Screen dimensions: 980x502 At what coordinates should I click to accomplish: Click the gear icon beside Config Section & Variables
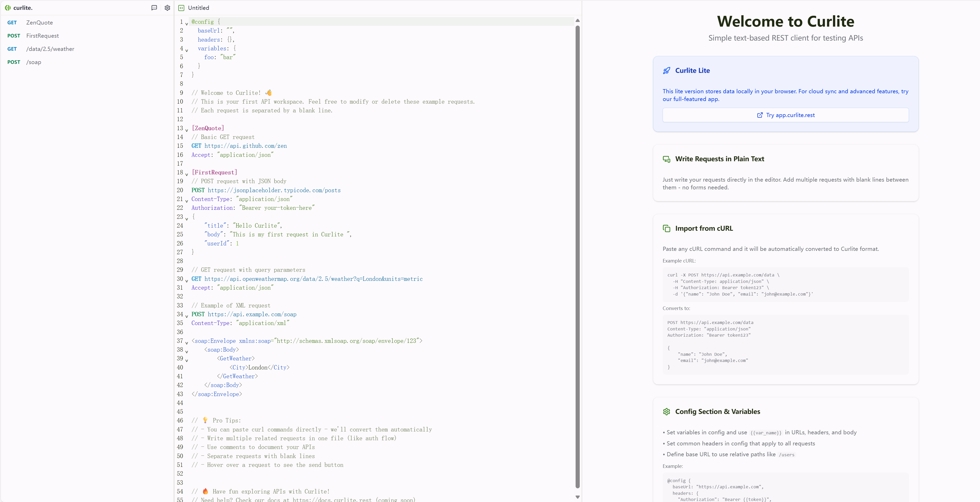click(x=667, y=411)
